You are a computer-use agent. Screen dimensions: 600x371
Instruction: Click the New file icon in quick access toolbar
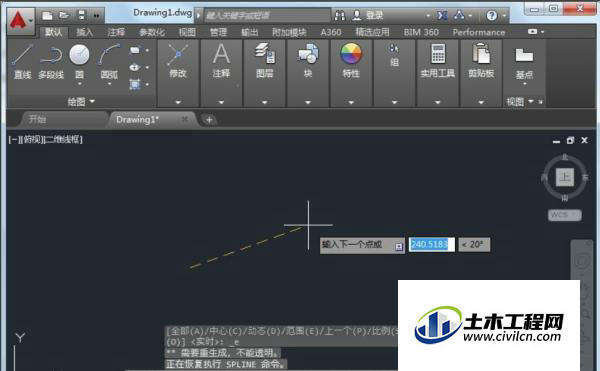47,16
